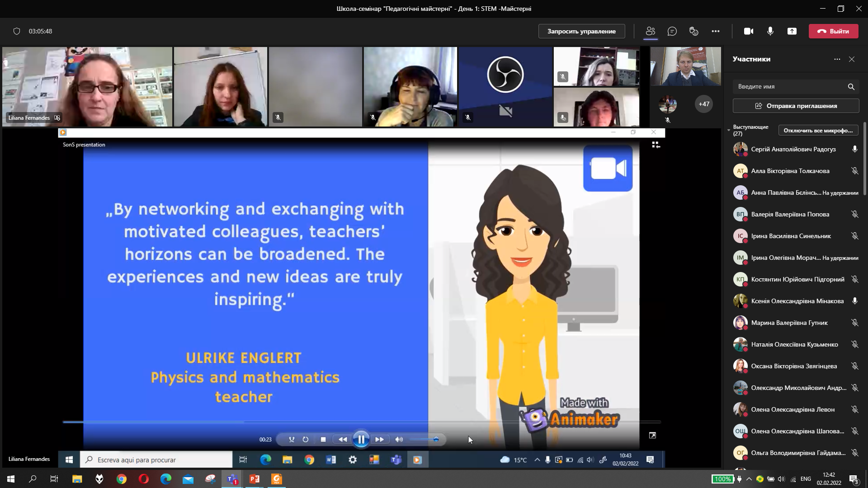The height and width of the screenshot is (488, 868).
Task: Open more actions ellipsis in meeting toolbar
Action: tap(715, 31)
